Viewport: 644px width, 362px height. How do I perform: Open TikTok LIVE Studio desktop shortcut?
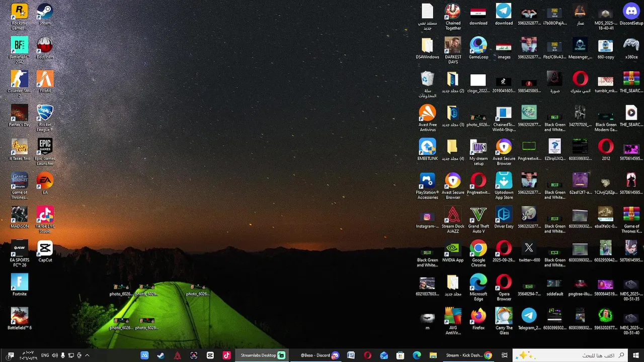point(45,220)
